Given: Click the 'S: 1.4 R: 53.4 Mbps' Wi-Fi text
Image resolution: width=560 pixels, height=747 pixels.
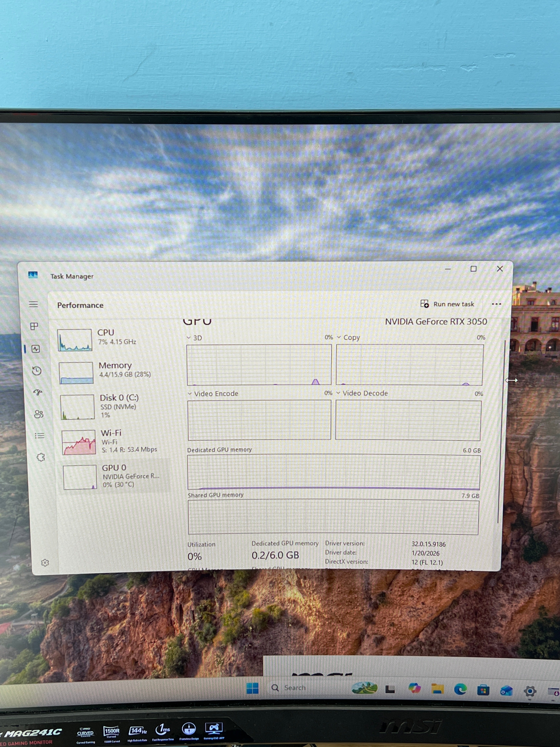Looking at the screenshot, I should (x=129, y=449).
